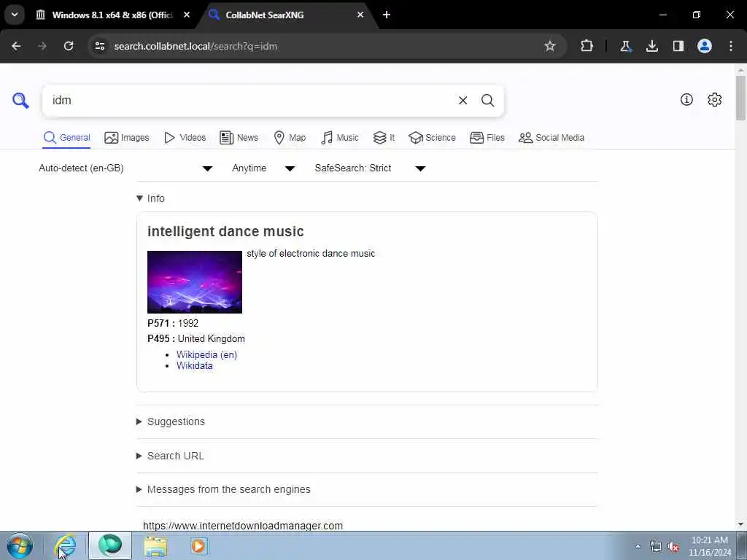
Task: Switch to the It category
Action: click(x=384, y=138)
